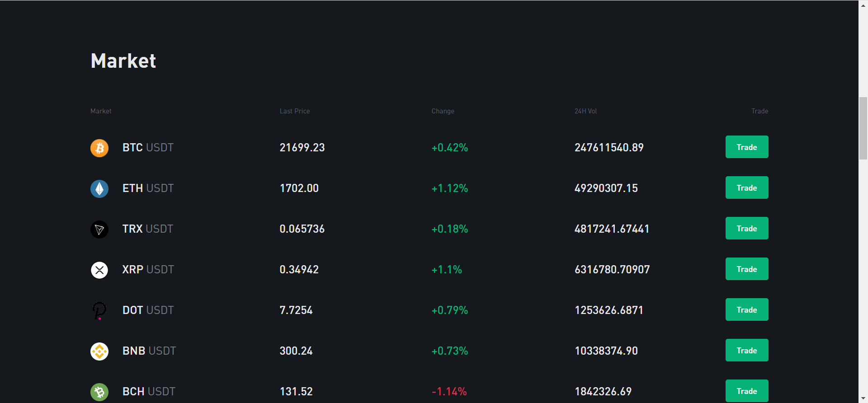Viewport: 868px width, 403px height.
Task: Click the BNB USDT Trade button
Action: [747, 350]
